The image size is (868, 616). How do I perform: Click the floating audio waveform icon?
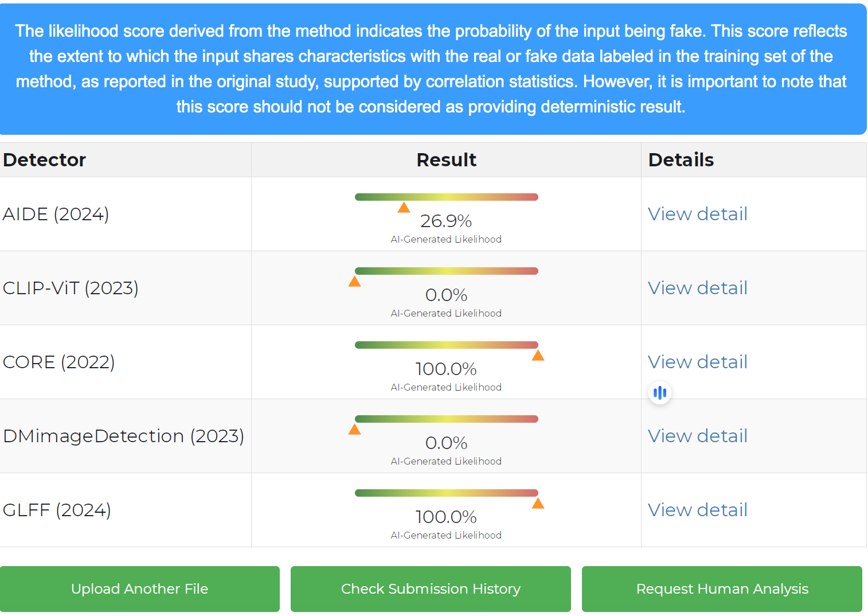(660, 393)
